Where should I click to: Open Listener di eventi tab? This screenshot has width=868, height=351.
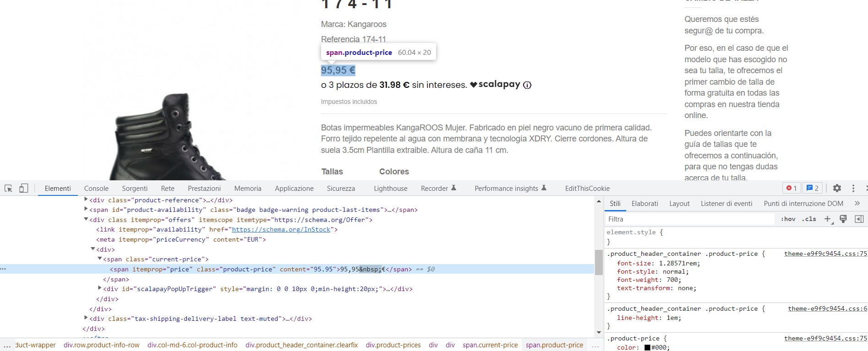click(x=726, y=204)
